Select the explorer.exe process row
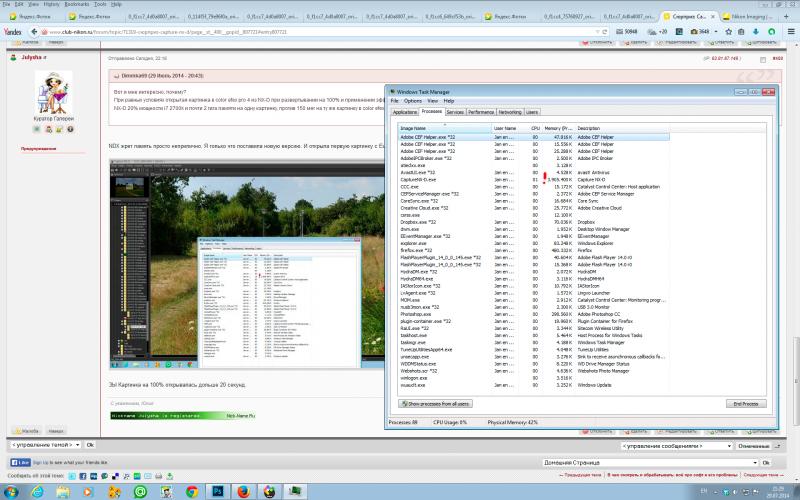This screenshot has width=800, height=500. coord(534,243)
